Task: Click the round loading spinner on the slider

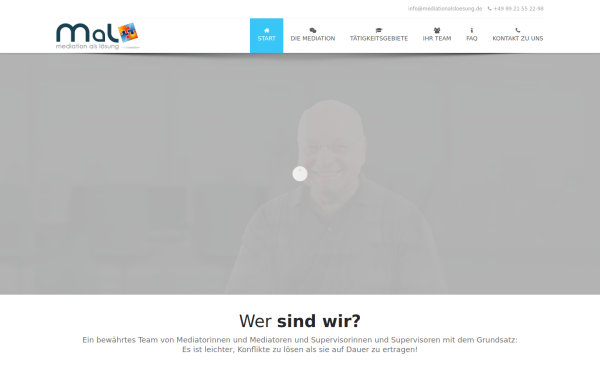Action: [300, 174]
